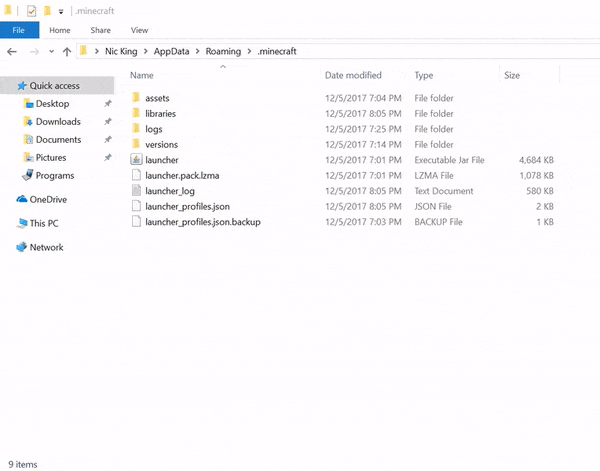This screenshot has height=471, width=600.
Task: Open Downloads in the navigation pane
Action: 58,122
